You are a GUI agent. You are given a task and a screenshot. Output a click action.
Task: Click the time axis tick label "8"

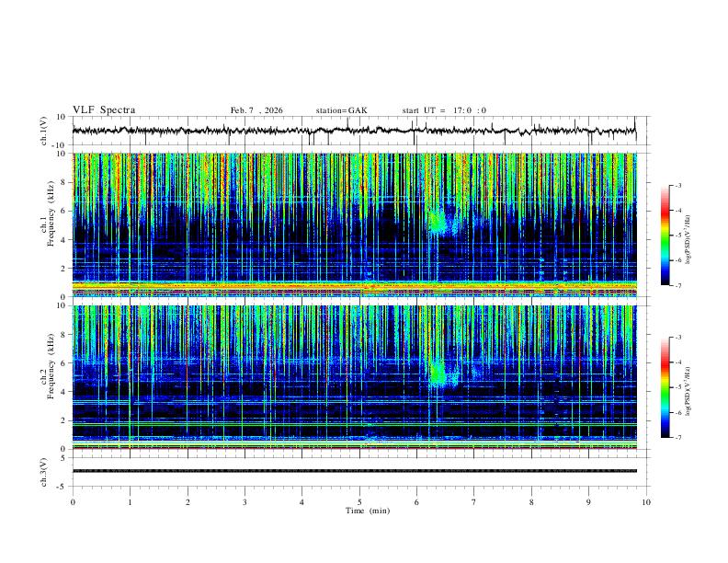(531, 502)
